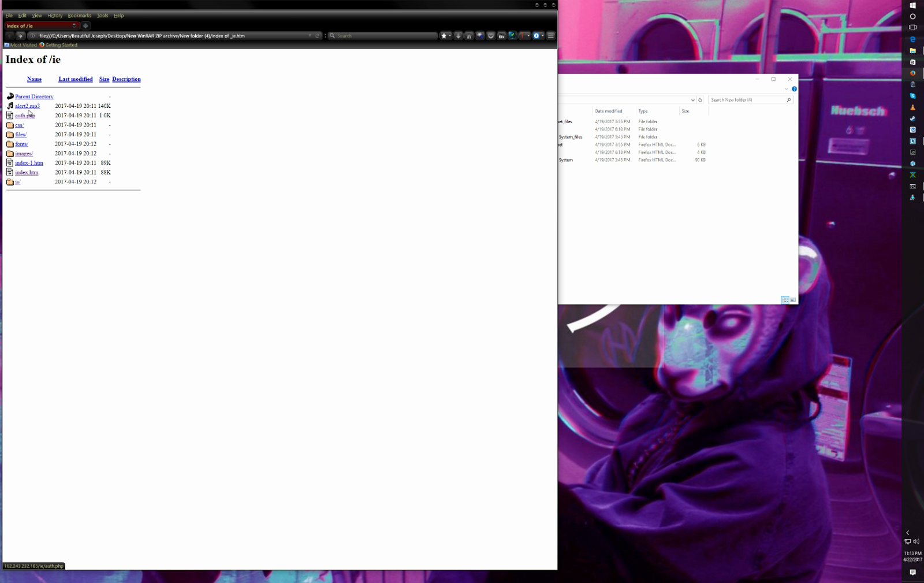924x583 pixels.
Task: Open the Help menu in Firefox
Action: click(119, 16)
